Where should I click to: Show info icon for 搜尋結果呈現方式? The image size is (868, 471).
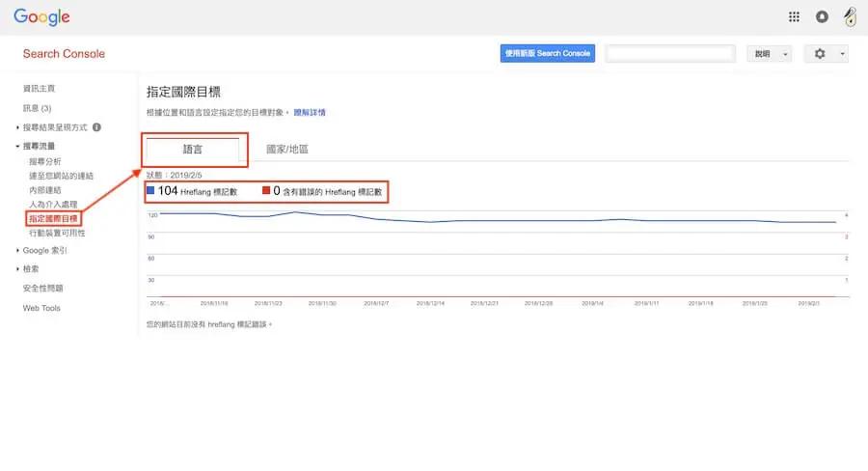coord(96,127)
